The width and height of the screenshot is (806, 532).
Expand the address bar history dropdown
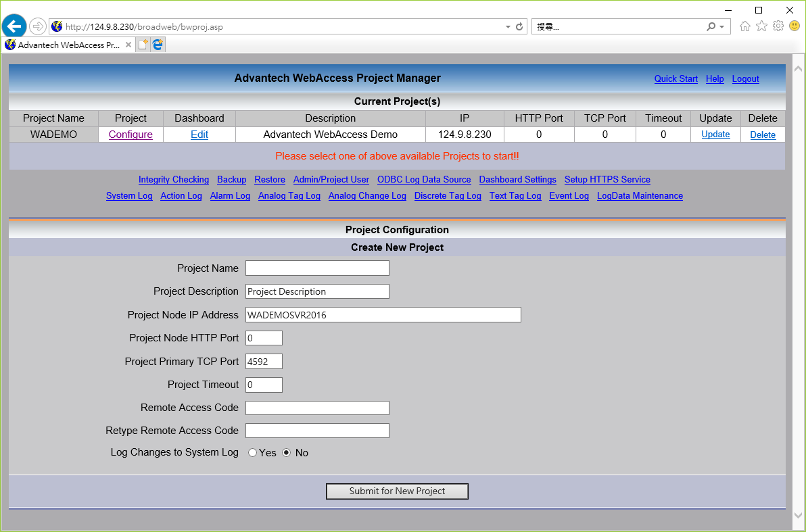click(x=508, y=27)
